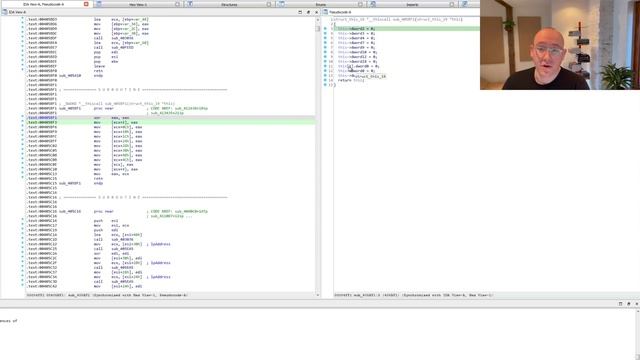The image size is (640, 360).
Task: Float the output window panel
Action: (x=629, y=304)
